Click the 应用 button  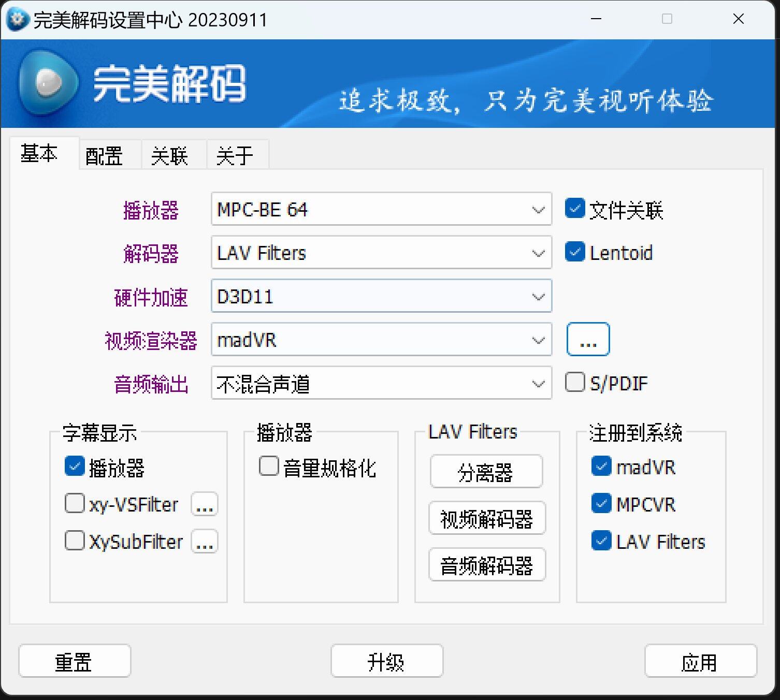pos(701,661)
